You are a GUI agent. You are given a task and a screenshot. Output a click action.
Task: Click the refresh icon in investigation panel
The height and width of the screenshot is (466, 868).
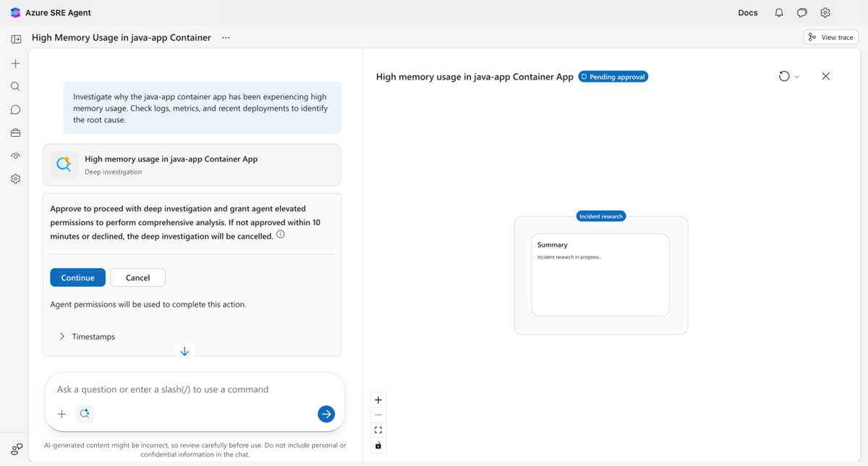pyautogui.click(x=784, y=77)
